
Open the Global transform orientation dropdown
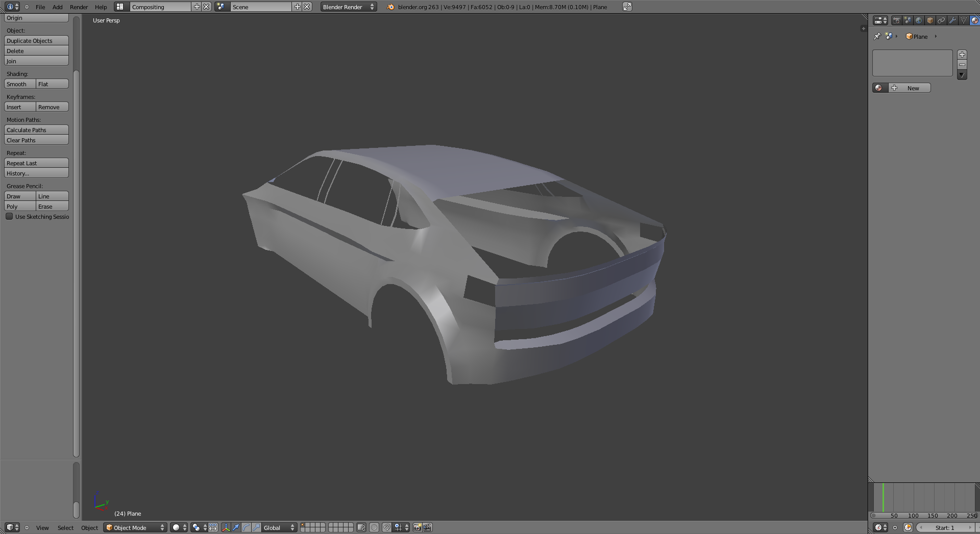279,527
